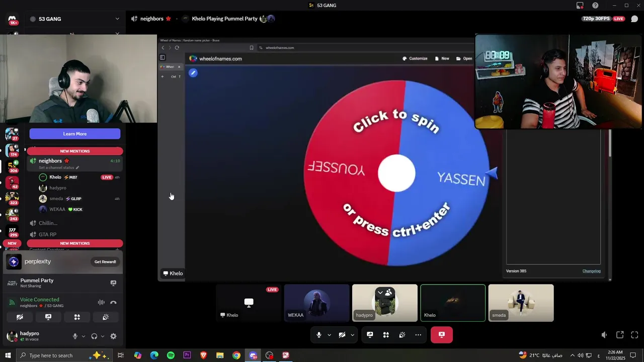Toggle camera in voice connected panel

click(x=20, y=317)
